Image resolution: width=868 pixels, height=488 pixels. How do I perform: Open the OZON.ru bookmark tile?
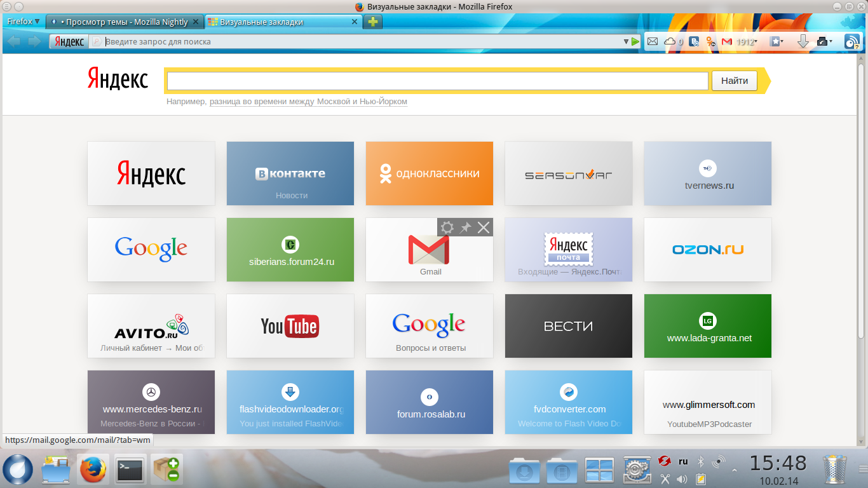coord(708,250)
